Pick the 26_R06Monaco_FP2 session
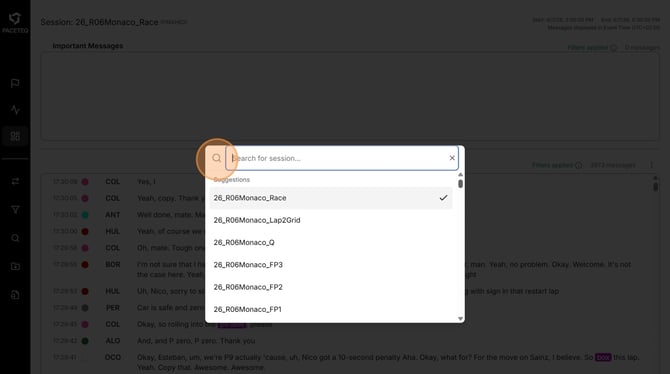Viewport: 670px width, 374px height. point(331,287)
